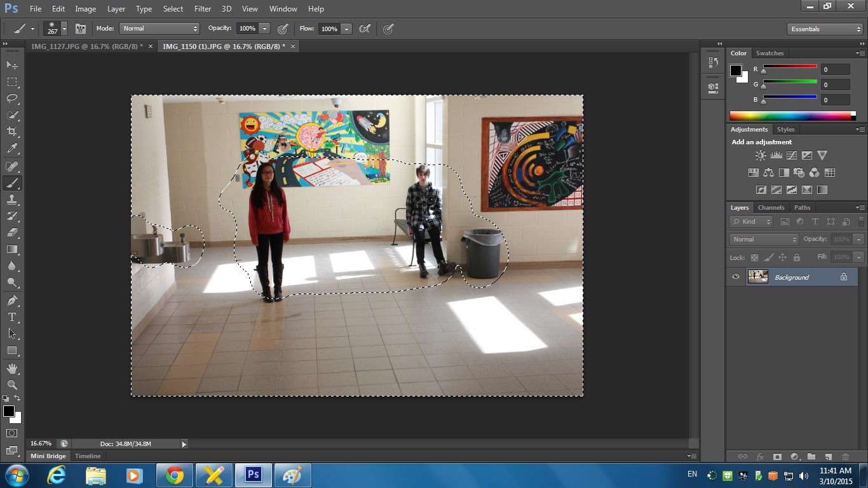Viewport: 868px width, 488px height.
Task: Select the Hand tool
Action: 12,368
